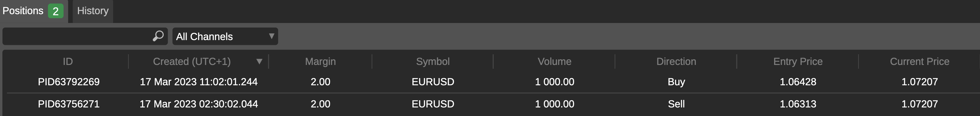This screenshot has height=116, width=980.
Task: Click the Buy direction cell
Action: pyautogui.click(x=676, y=82)
